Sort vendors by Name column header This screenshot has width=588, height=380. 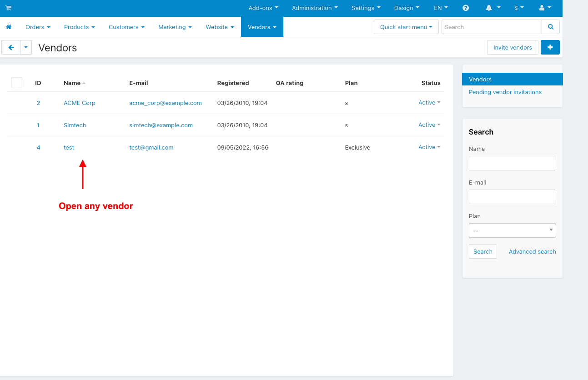pos(72,83)
